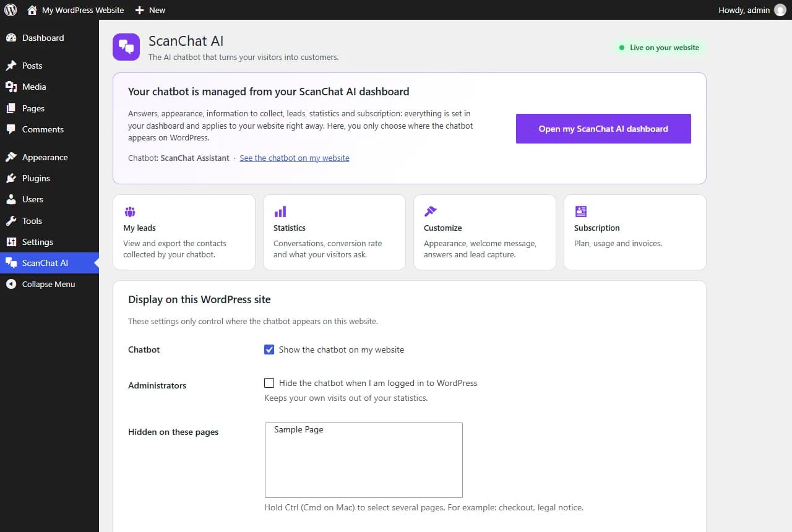Click the Users person icon

(x=11, y=199)
